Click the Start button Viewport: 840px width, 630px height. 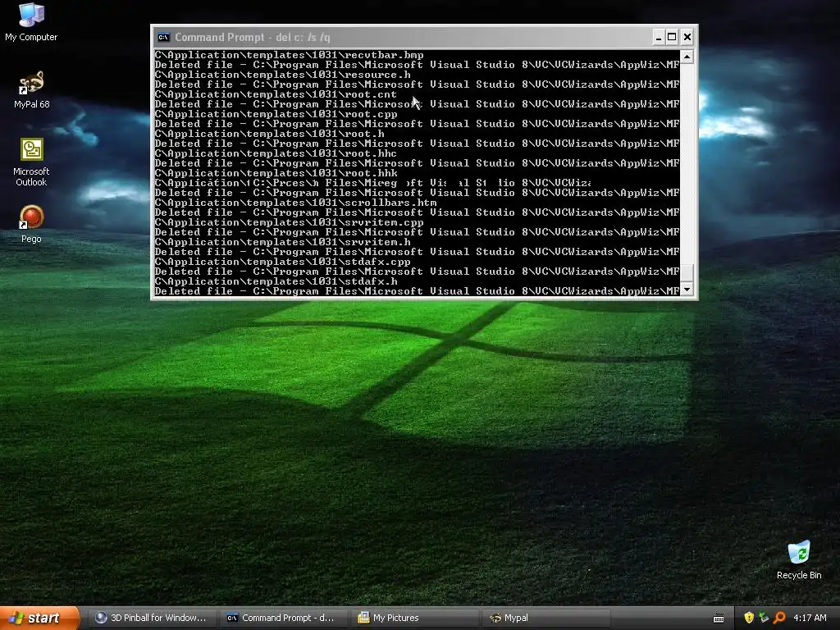click(39, 618)
